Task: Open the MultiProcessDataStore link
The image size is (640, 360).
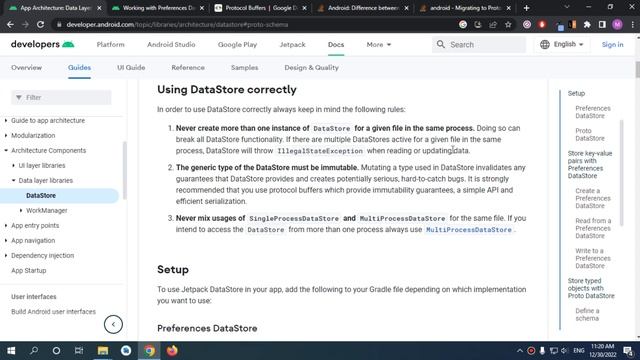Action: [469, 230]
